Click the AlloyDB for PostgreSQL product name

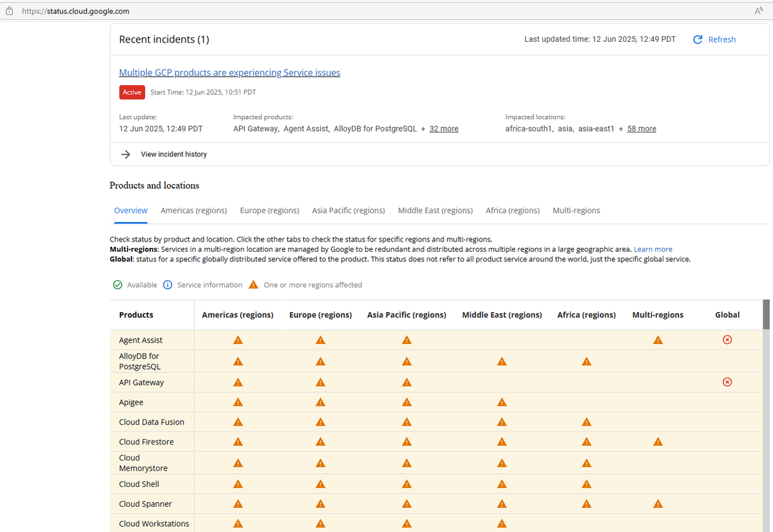pyautogui.click(x=140, y=361)
